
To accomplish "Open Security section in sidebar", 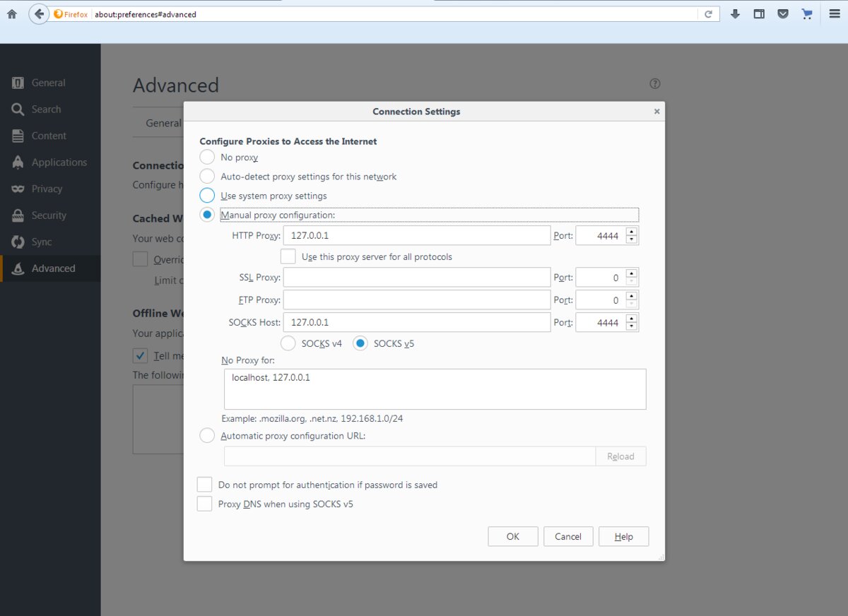I will pos(49,215).
